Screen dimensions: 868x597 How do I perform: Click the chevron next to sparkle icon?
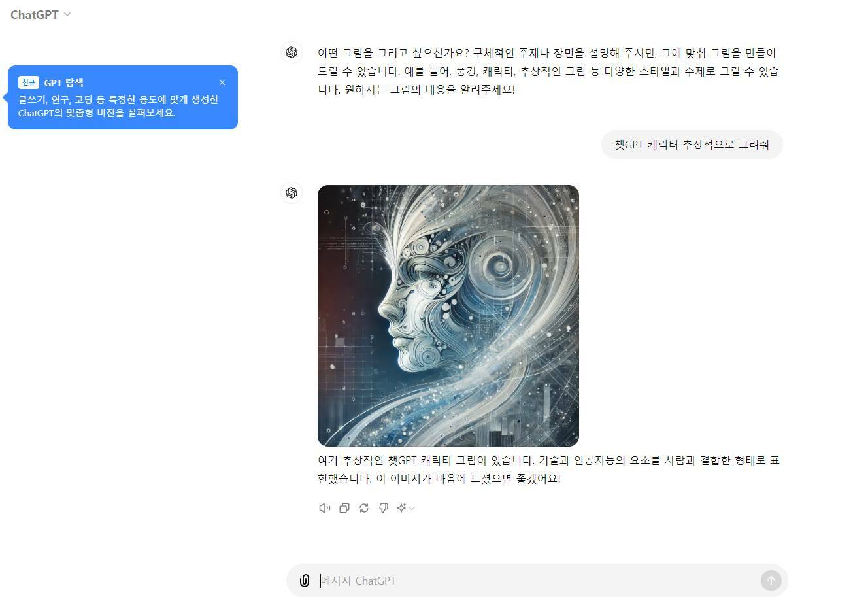[412, 509]
